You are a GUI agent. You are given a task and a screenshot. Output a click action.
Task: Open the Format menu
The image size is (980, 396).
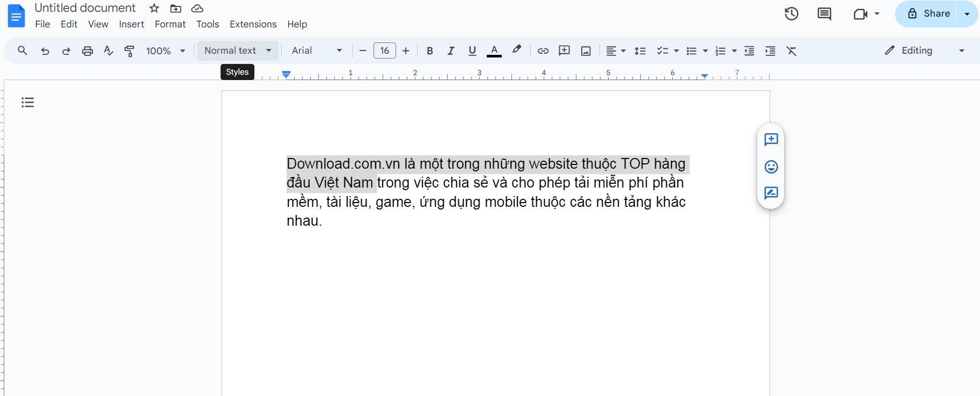click(170, 24)
